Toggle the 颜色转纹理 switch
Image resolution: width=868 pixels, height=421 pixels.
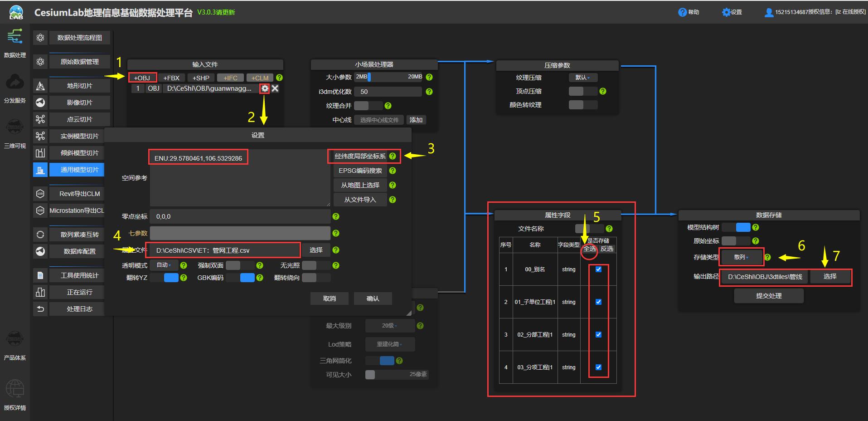click(x=583, y=105)
